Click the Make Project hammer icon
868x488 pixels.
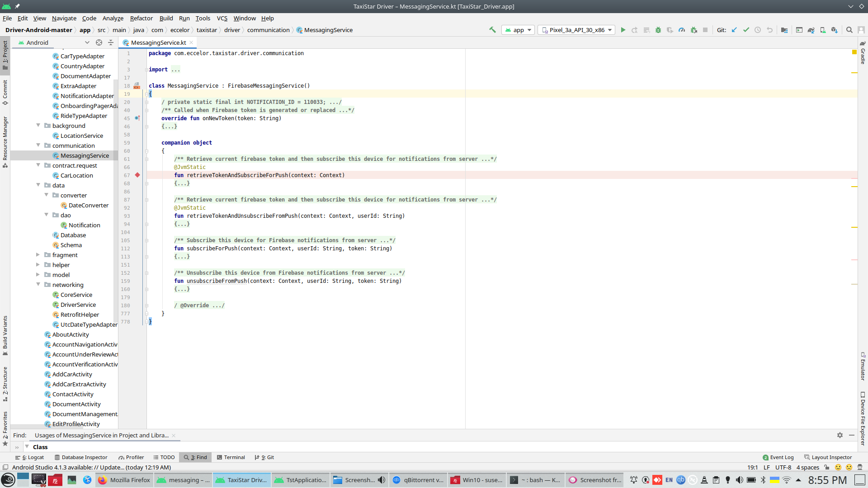click(x=492, y=30)
